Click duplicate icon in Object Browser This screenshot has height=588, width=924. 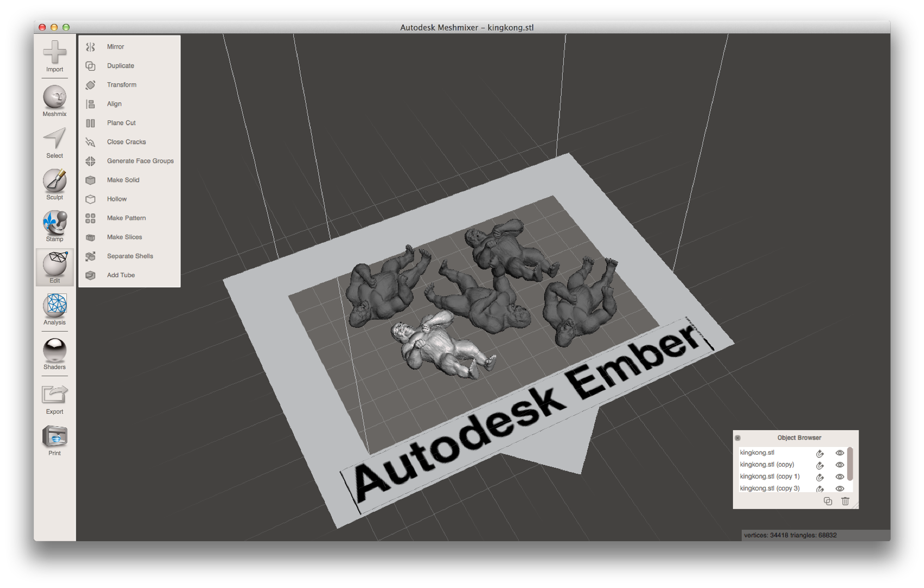[x=828, y=501]
